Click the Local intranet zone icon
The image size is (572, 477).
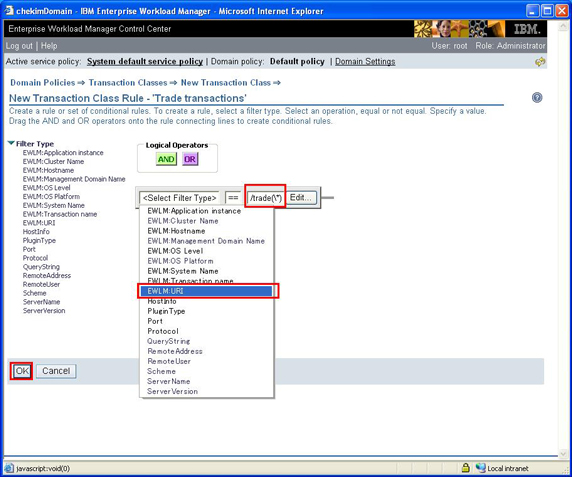point(481,468)
